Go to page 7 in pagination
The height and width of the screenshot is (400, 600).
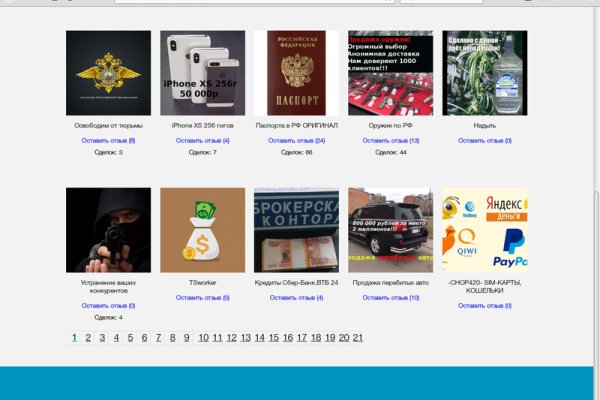[x=158, y=338]
